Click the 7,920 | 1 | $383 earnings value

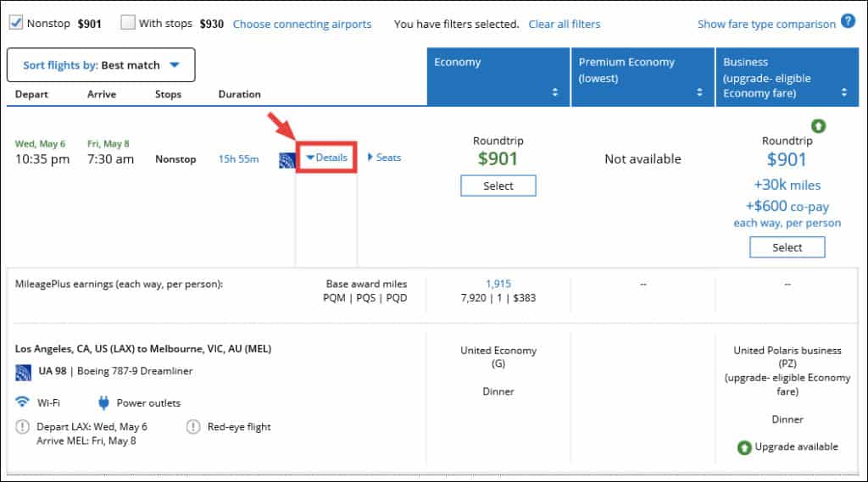(x=498, y=298)
